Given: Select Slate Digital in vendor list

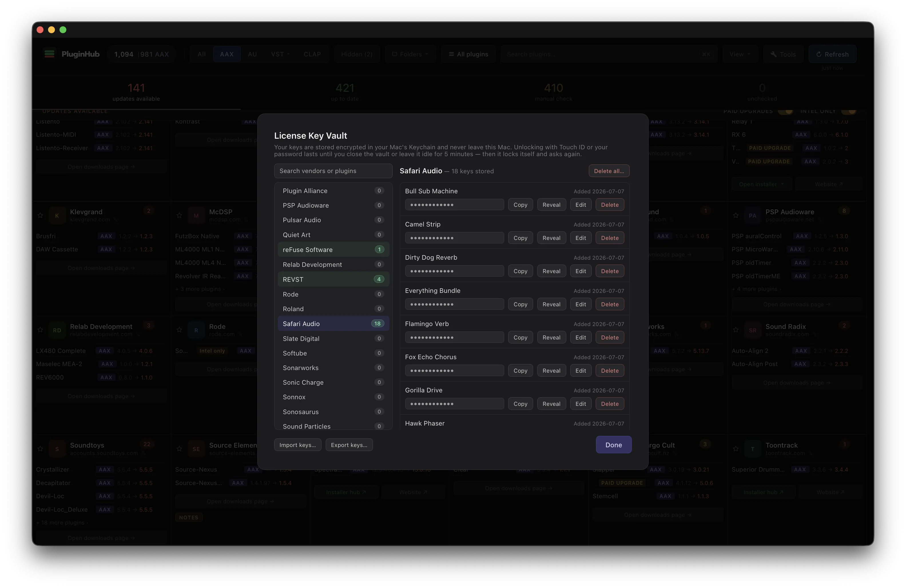Looking at the screenshot, I should tap(333, 338).
